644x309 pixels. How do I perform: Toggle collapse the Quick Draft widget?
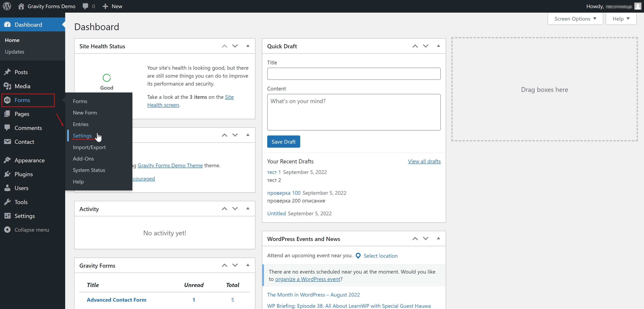pyautogui.click(x=438, y=46)
